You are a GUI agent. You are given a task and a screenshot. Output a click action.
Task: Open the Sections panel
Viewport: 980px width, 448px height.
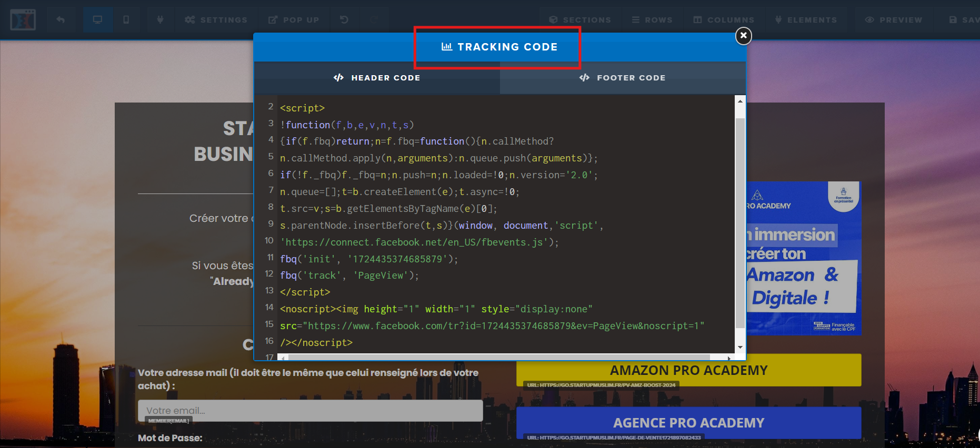579,20
